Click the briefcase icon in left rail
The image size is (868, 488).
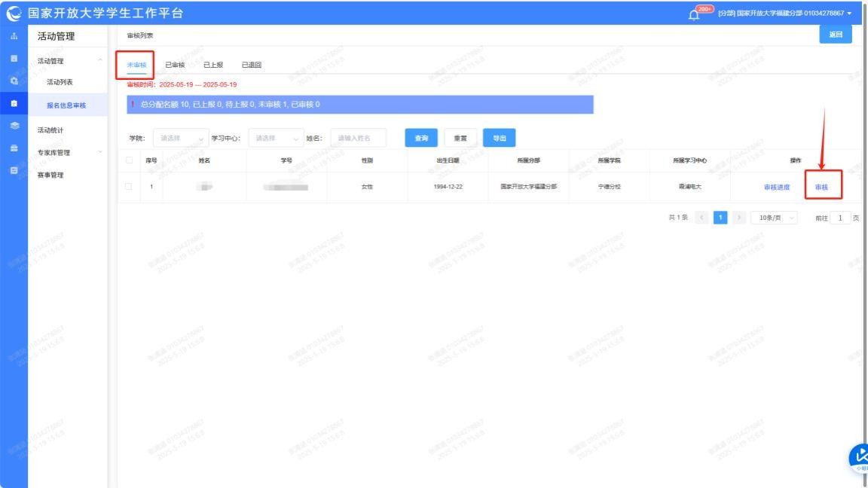click(x=14, y=148)
